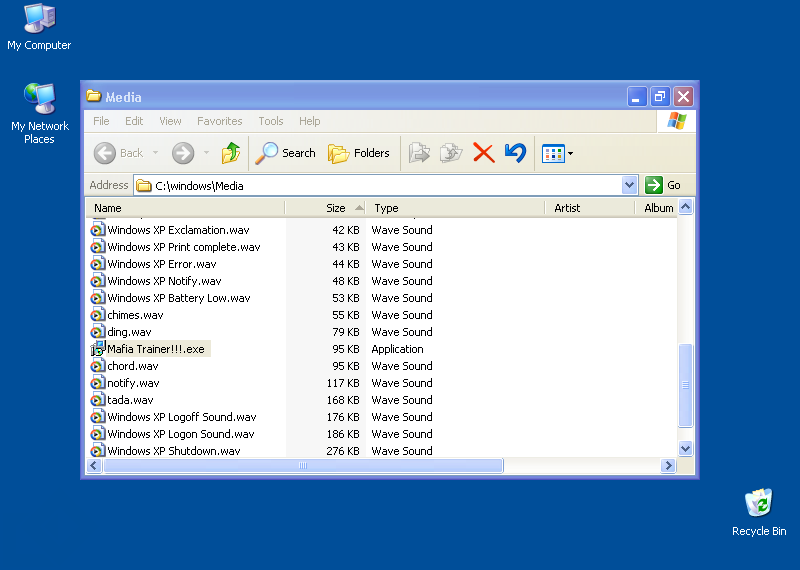
Task: Go up one folder level
Action: point(231,153)
